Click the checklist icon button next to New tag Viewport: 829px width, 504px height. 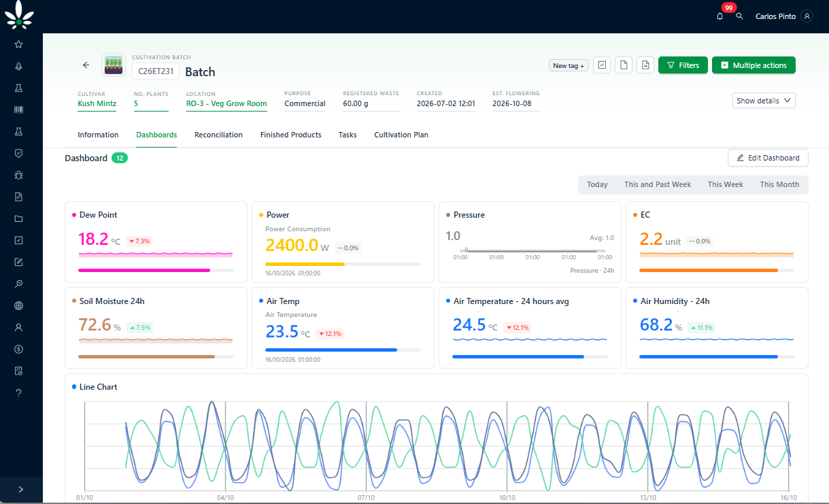(x=602, y=65)
